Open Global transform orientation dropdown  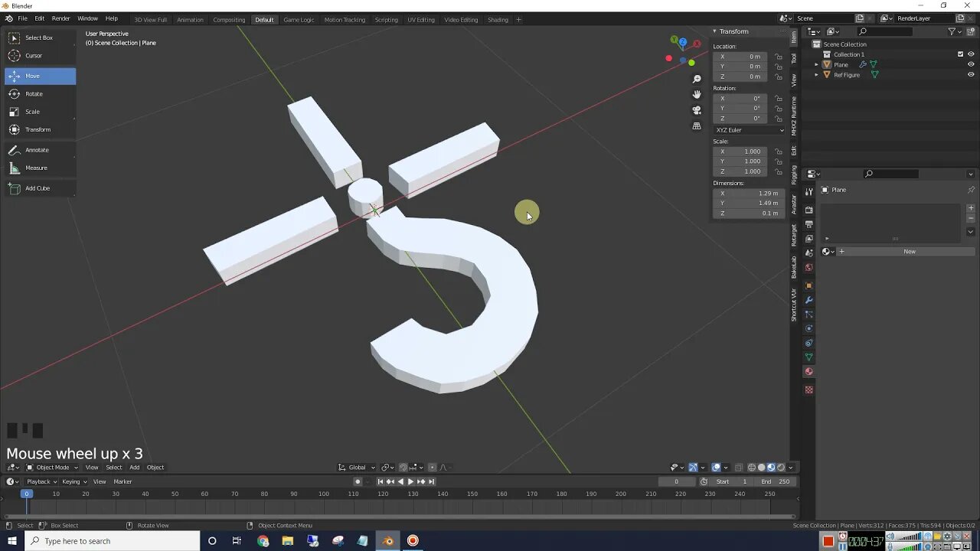click(358, 468)
